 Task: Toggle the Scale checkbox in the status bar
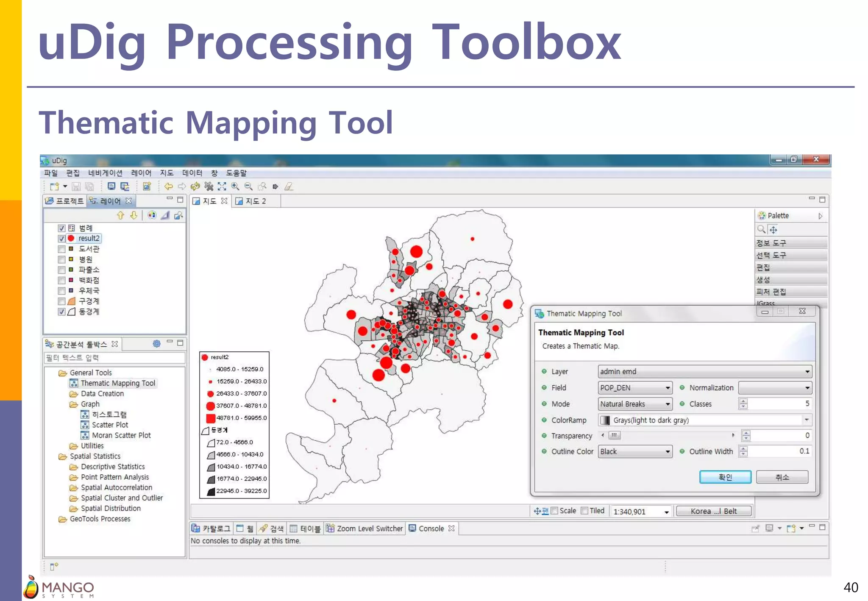[554, 511]
